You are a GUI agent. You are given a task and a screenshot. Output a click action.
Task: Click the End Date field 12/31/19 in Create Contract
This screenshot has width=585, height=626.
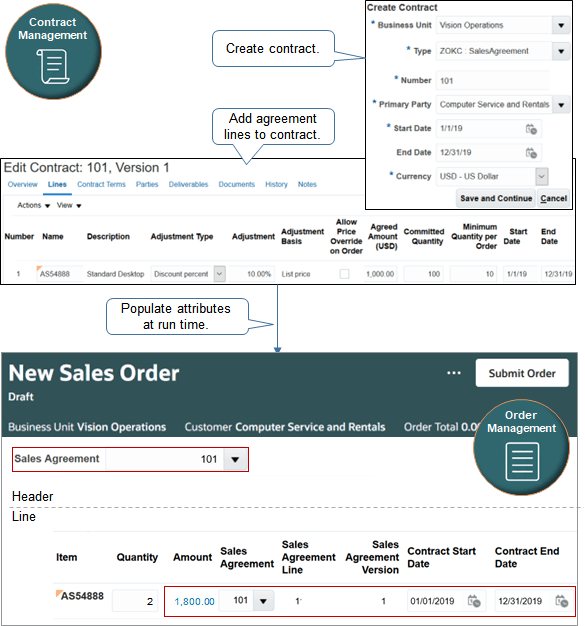[x=489, y=153]
